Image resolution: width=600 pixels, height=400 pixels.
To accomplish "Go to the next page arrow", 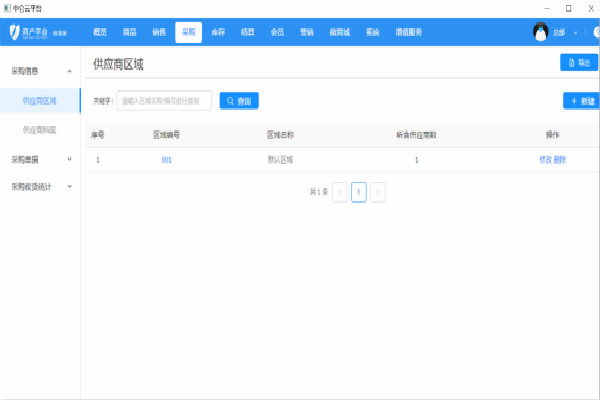I will point(378,192).
